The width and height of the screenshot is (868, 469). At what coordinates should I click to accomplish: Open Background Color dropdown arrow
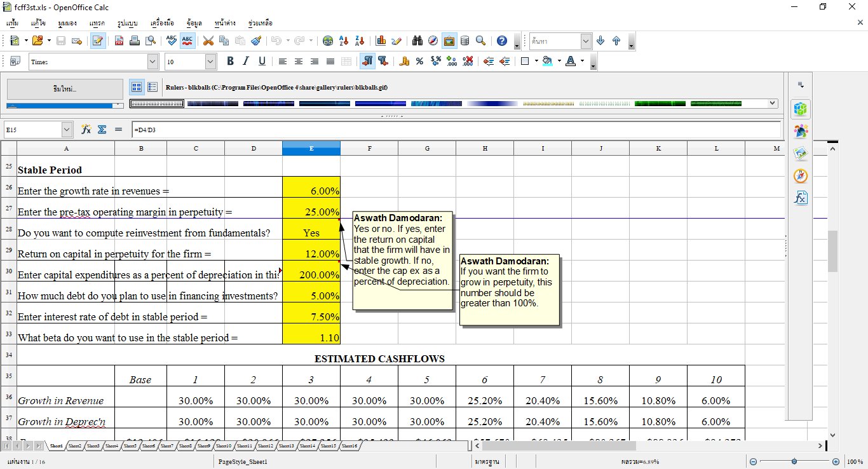pyautogui.click(x=559, y=61)
